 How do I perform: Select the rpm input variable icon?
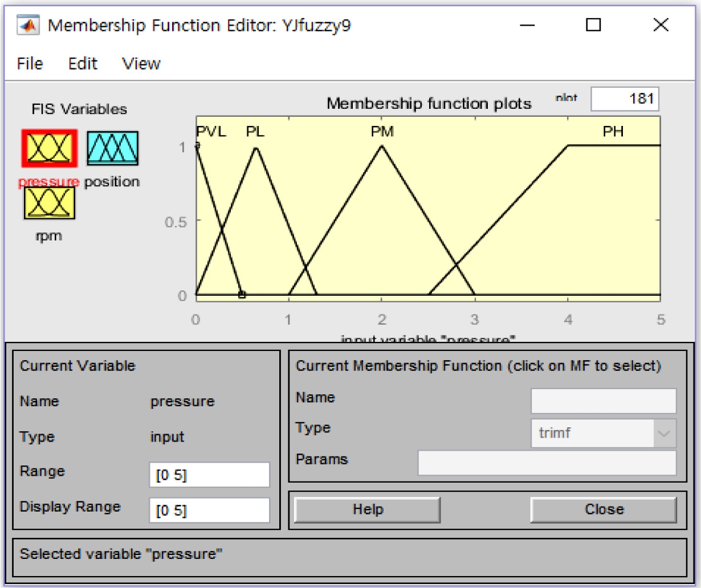pos(49,203)
